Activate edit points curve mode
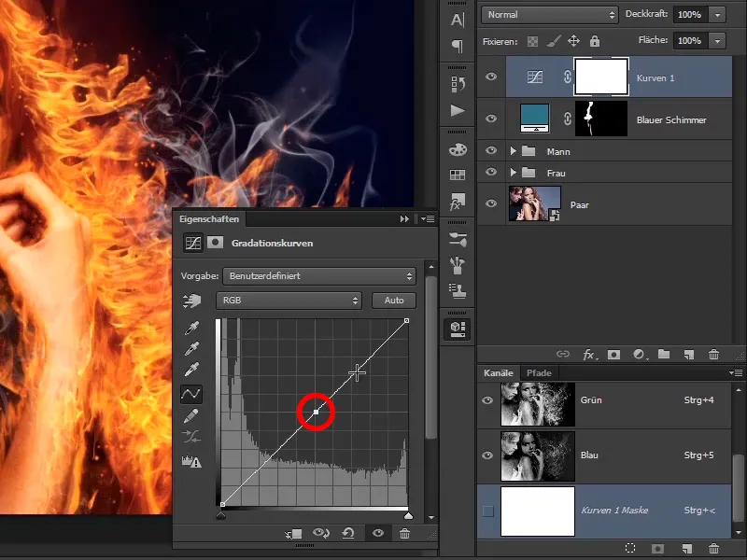This screenshot has height=560, width=747. 191,394
